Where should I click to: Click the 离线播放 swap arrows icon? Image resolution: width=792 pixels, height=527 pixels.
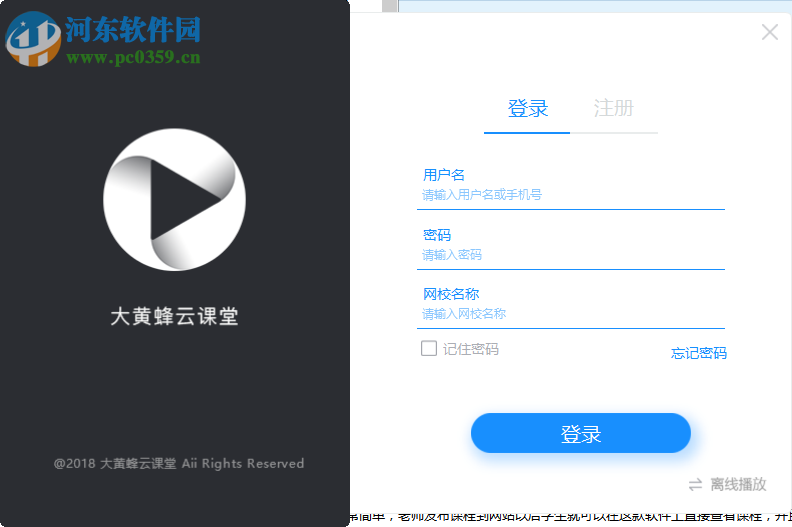(x=695, y=485)
